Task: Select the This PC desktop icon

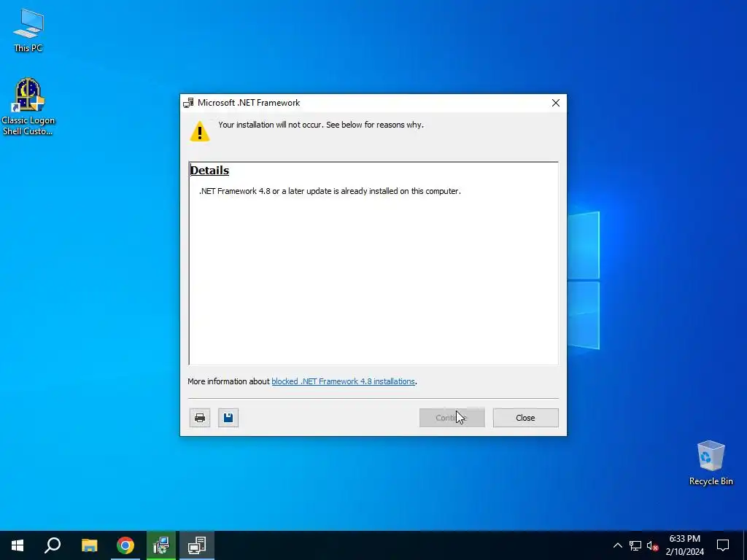Action: [x=28, y=30]
